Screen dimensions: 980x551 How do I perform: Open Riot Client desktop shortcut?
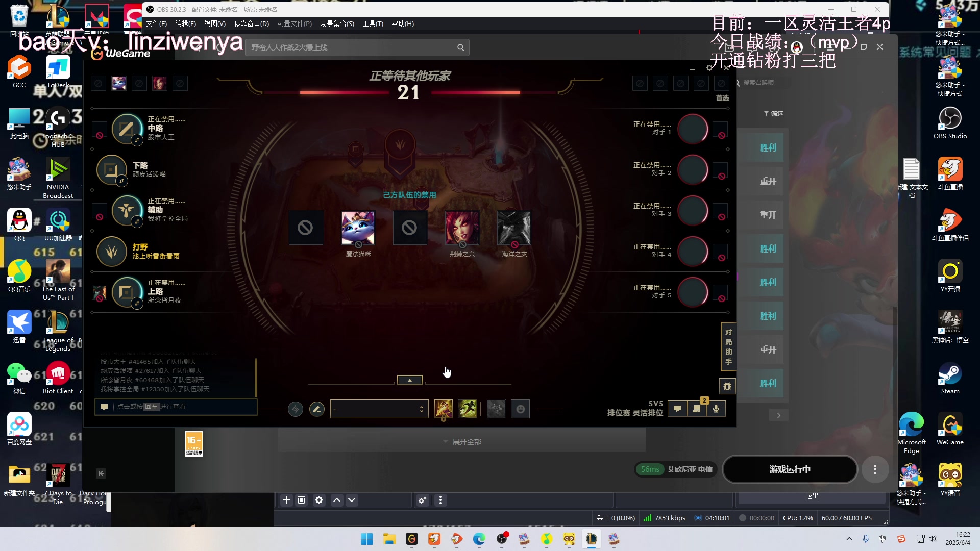coord(58,378)
